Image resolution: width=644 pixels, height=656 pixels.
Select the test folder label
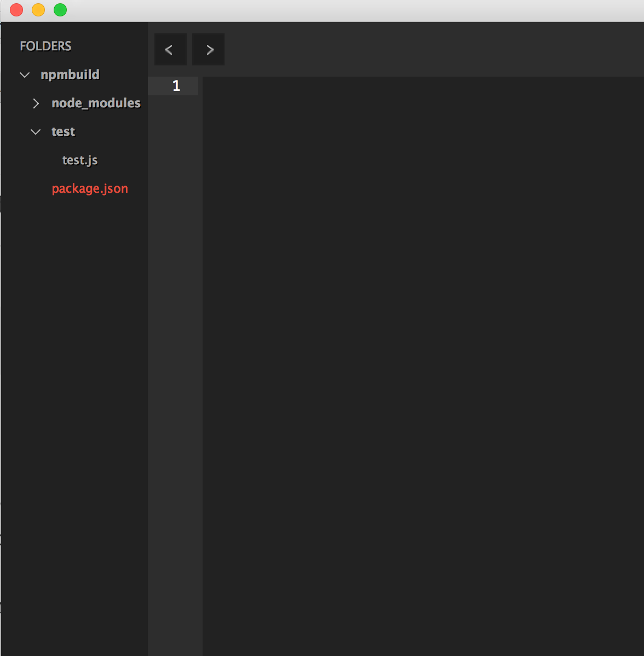(x=63, y=131)
